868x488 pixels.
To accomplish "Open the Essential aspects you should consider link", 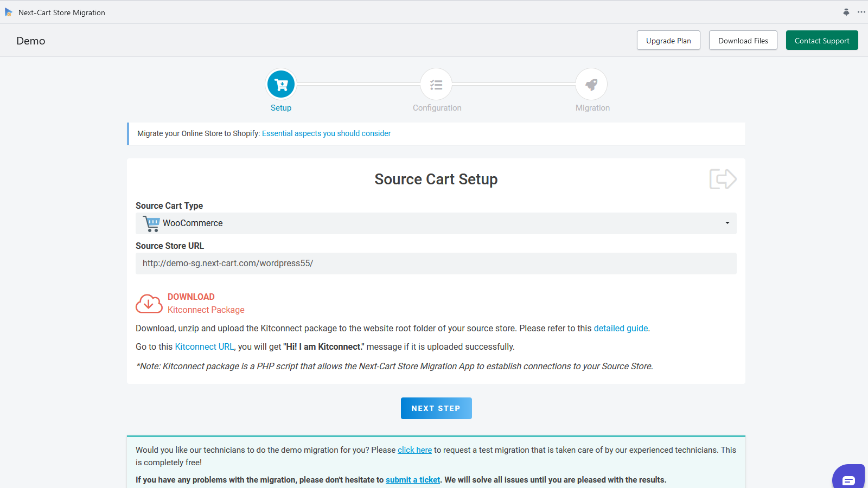I will pyautogui.click(x=326, y=133).
